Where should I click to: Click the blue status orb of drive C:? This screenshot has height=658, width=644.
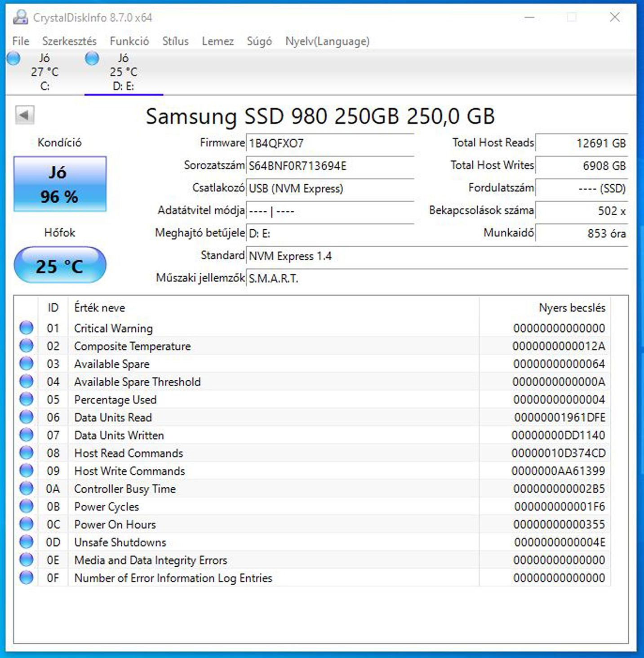pyautogui.click(x=13, y=58)
